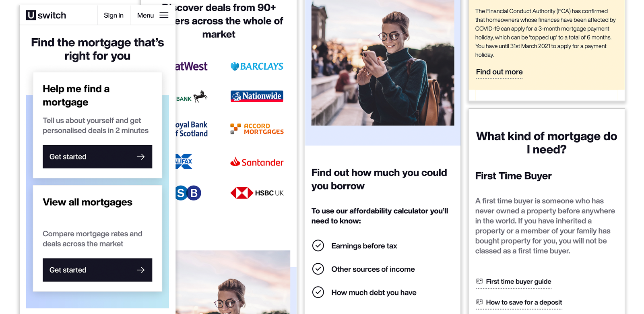Click the Royal Bank of Scotland logo
The image size is (644, 314).
192,129
